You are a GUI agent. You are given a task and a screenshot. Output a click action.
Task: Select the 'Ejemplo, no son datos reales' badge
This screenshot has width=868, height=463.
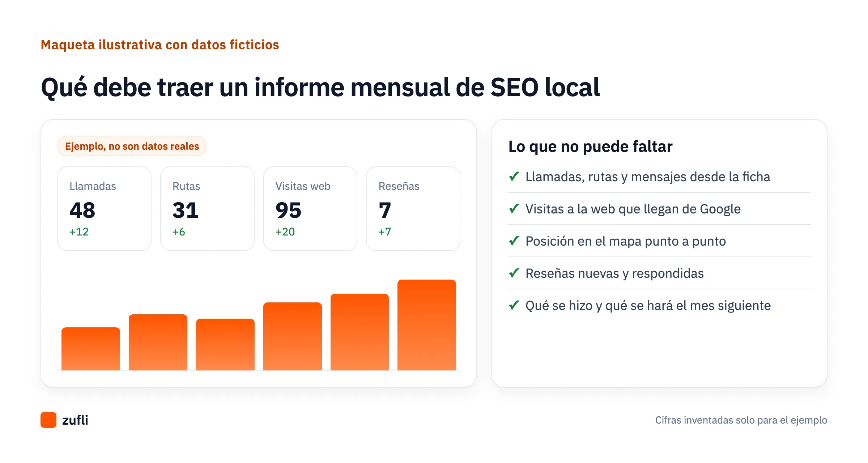coord(132,146)
